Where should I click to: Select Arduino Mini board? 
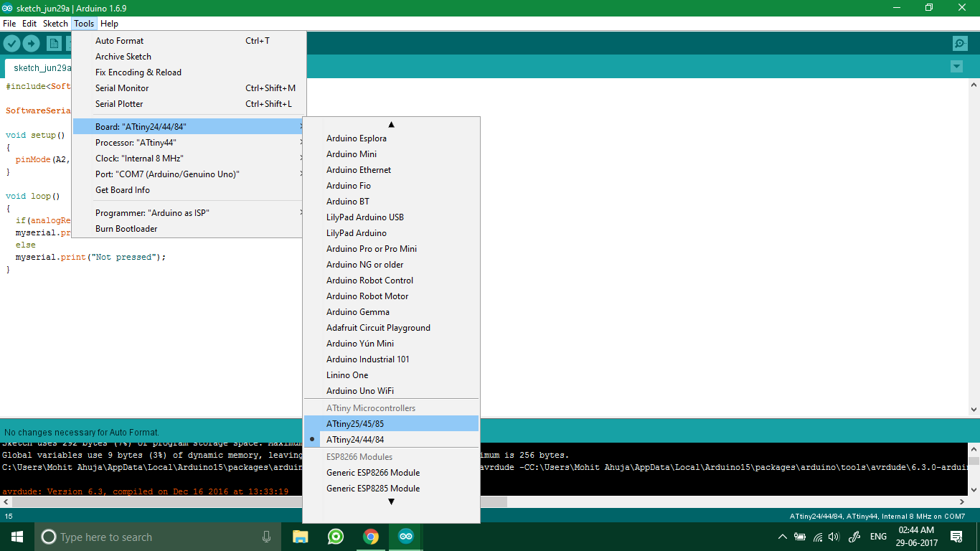pyautogui.click(x=391, y=154)
